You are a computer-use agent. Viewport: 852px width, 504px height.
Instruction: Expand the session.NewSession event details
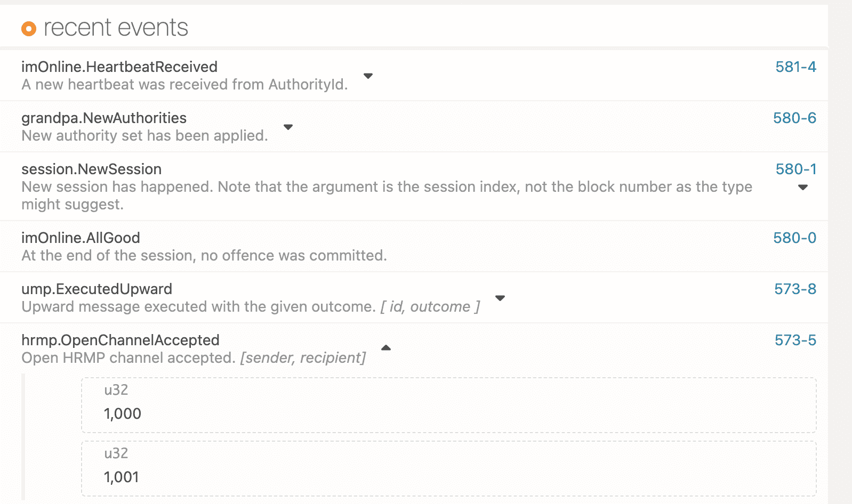[803, 187]
